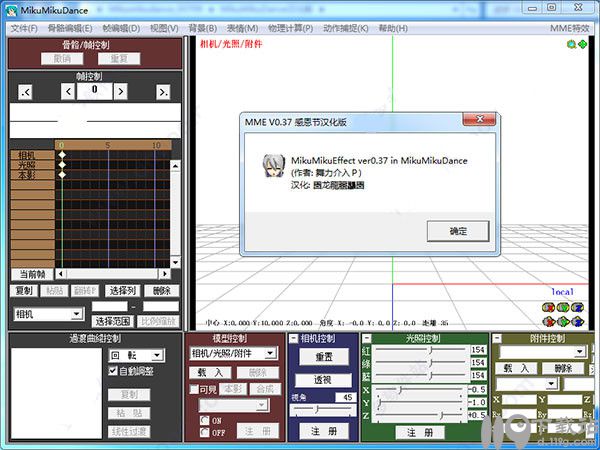
Task: Jump to next keyframe with >. button
Action: 163,92
